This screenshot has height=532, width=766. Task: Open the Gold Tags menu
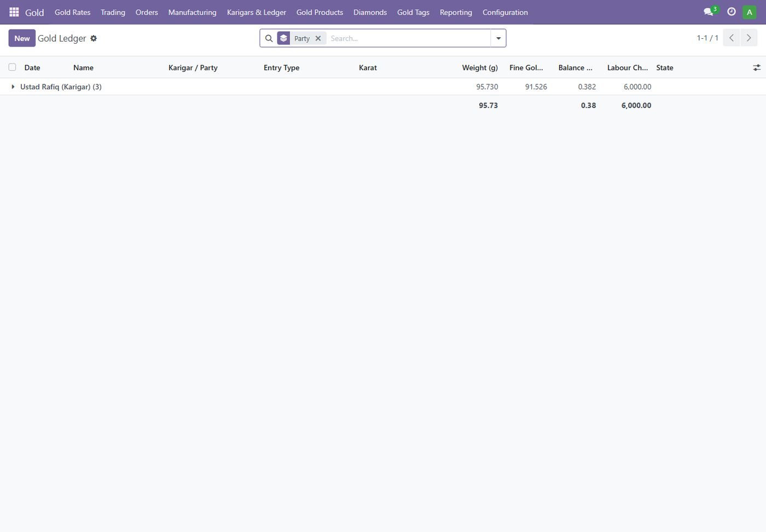point(413,12)
